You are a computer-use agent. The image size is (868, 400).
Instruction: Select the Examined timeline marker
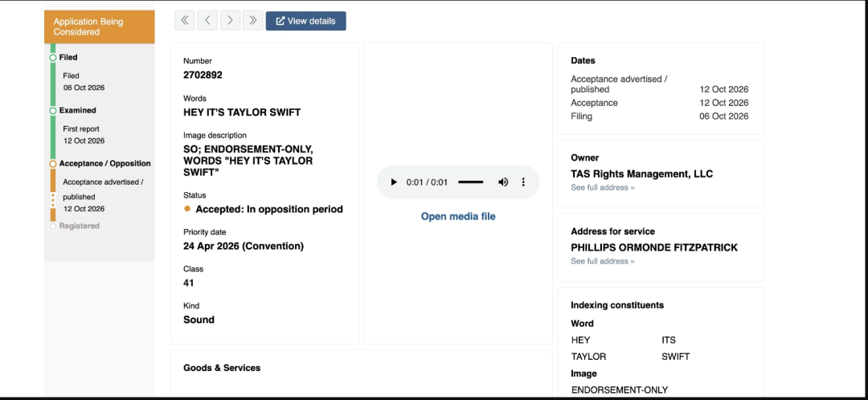point(52,111)
